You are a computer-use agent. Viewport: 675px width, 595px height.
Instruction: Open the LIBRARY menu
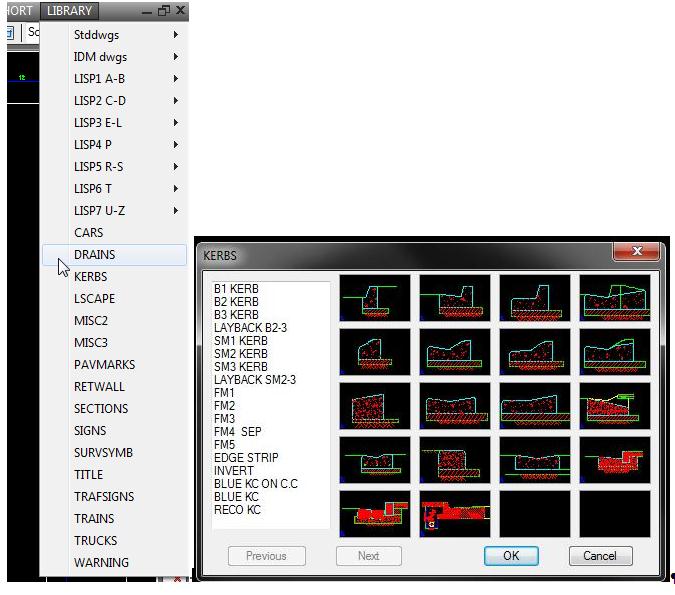(x=69, y=11)
